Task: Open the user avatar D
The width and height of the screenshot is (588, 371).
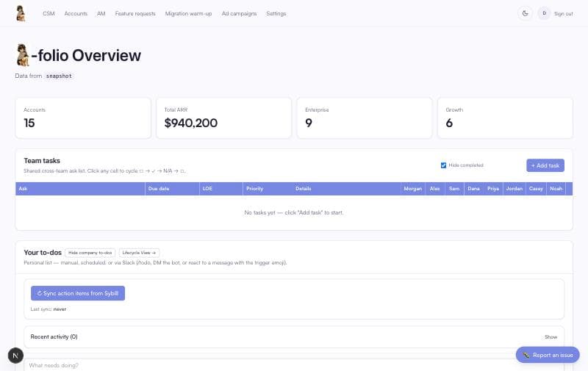Action: pyautogui.click(x=544, y=13)
